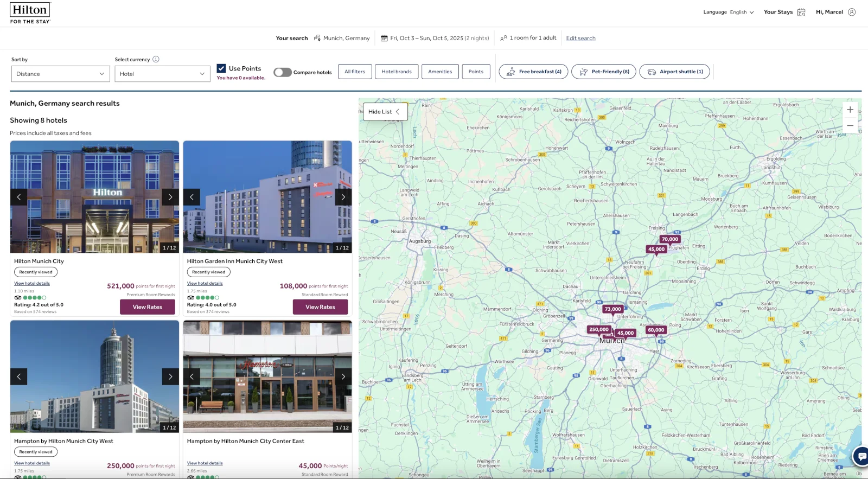This screenshot has height=479, width=868.
Task: Toggle the Compare hotels switch
Action: coord(283,72)
